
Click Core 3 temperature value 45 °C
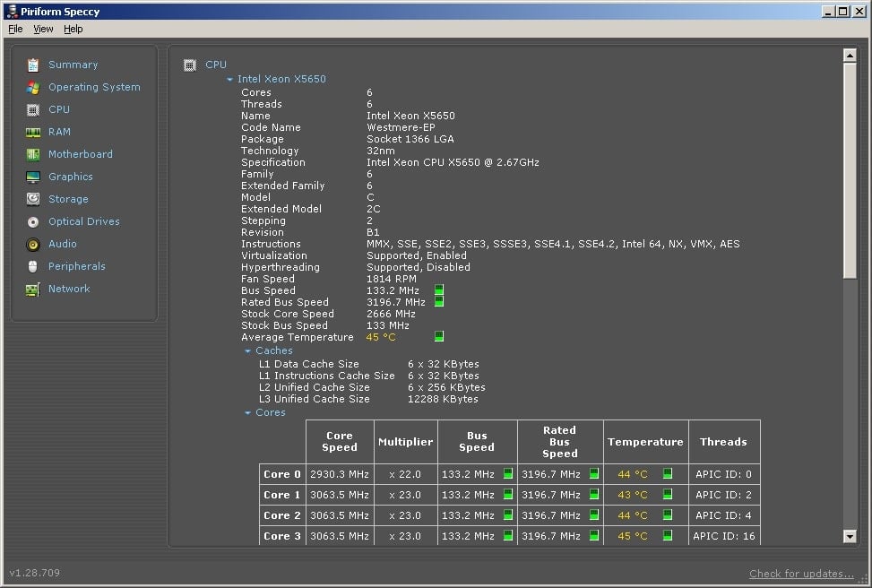point(633,536)
